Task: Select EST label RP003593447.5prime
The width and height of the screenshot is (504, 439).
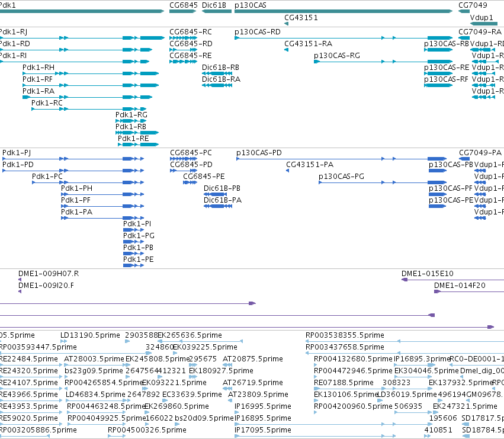Action: coord(38,347)
